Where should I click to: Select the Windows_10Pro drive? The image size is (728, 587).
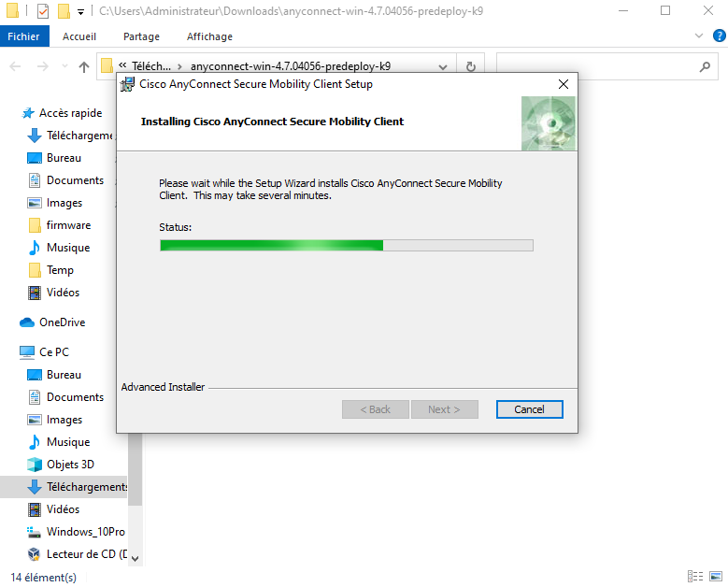pyautogui.click(x=85, y=532)
